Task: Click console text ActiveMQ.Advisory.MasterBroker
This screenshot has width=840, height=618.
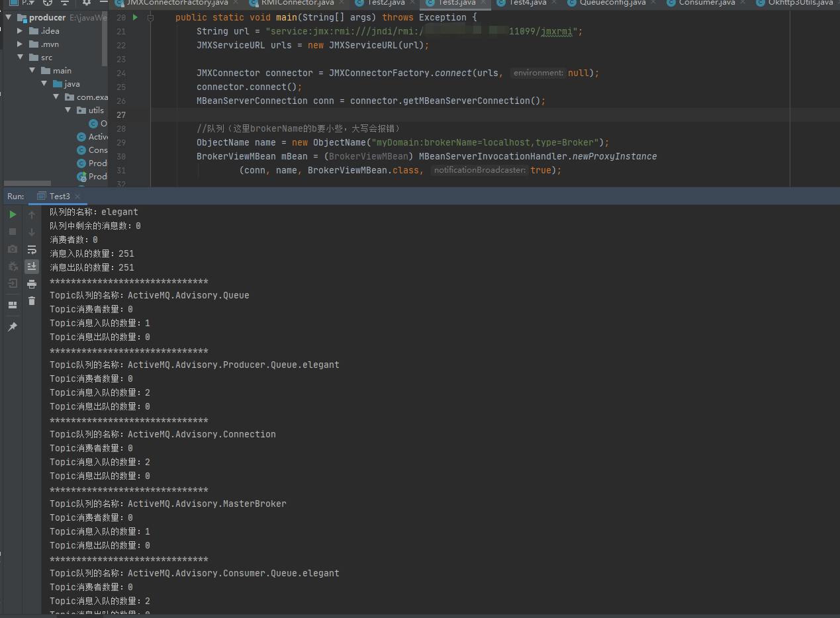Action: point(207,504)
